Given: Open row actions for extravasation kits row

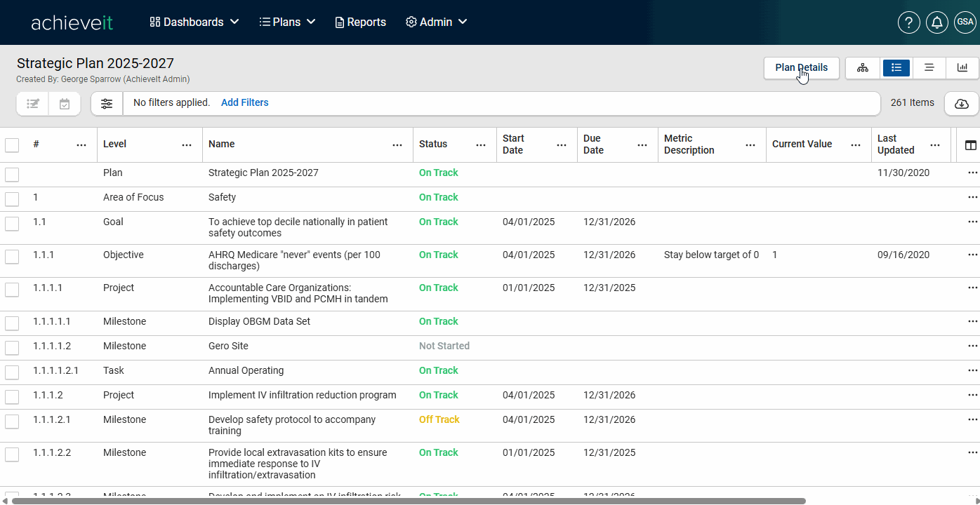Looking at the screenshot, I should pos(972,452).
